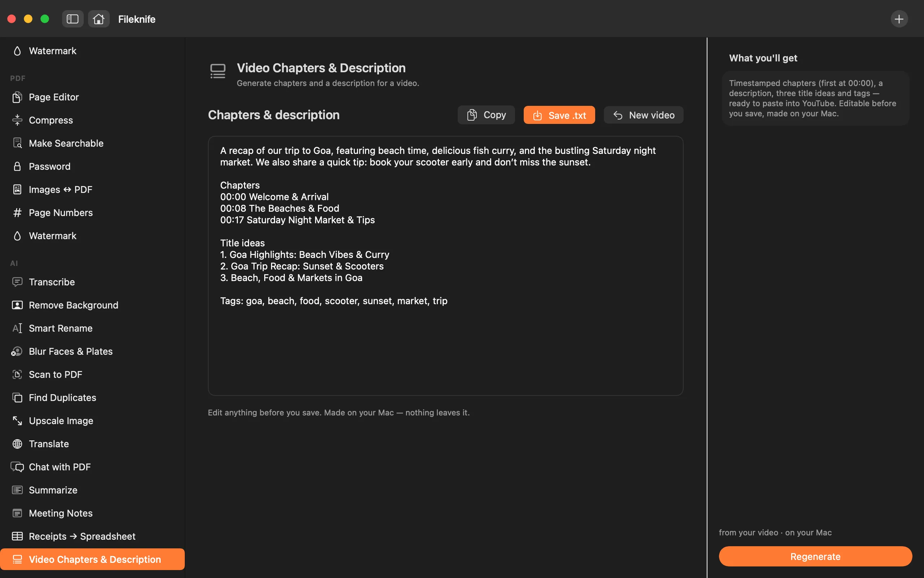Open the Page Numbers hash icon
Image resolution: width=924 pixels, height=578 pixels.
coord(17,212)
